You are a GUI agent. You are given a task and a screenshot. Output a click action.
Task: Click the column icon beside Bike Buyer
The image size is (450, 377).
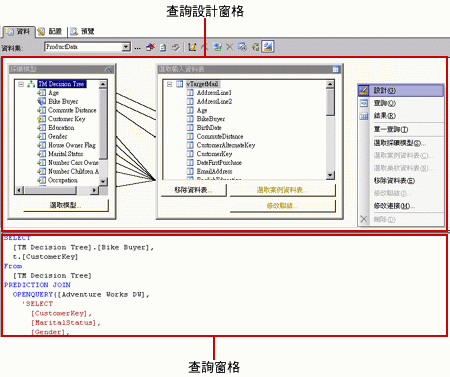click(x=41, y=101)
